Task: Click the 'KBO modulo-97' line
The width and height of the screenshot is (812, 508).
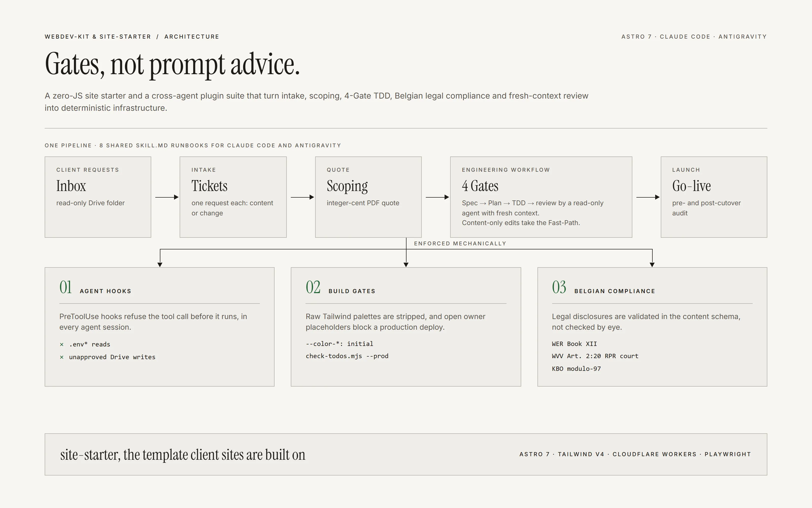Action: coord(576,369)
